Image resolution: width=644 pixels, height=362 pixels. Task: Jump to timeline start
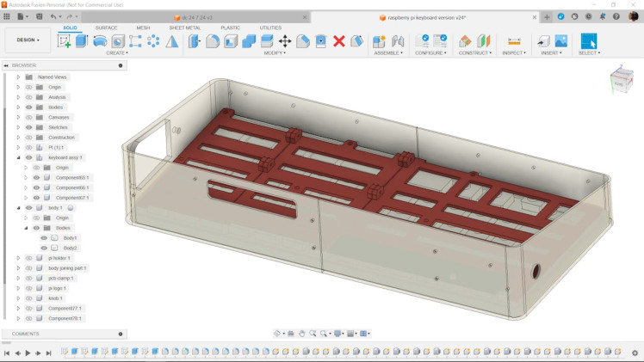tap(7, 353)
